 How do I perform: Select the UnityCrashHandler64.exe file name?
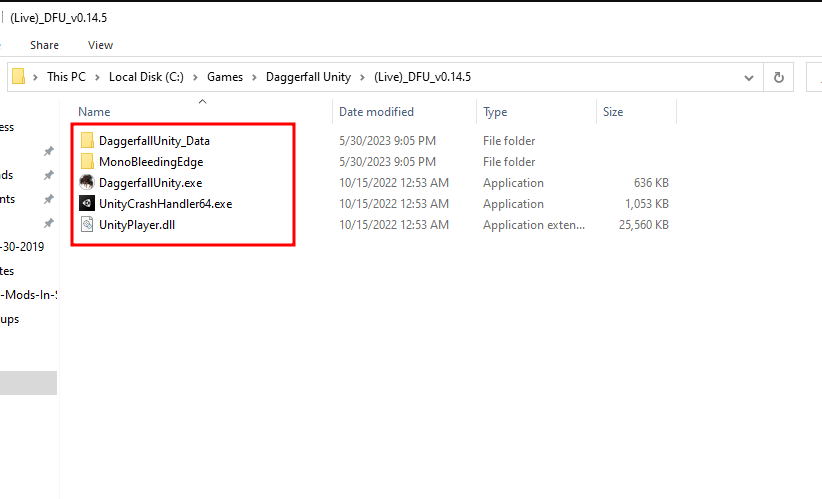(166, 203)
